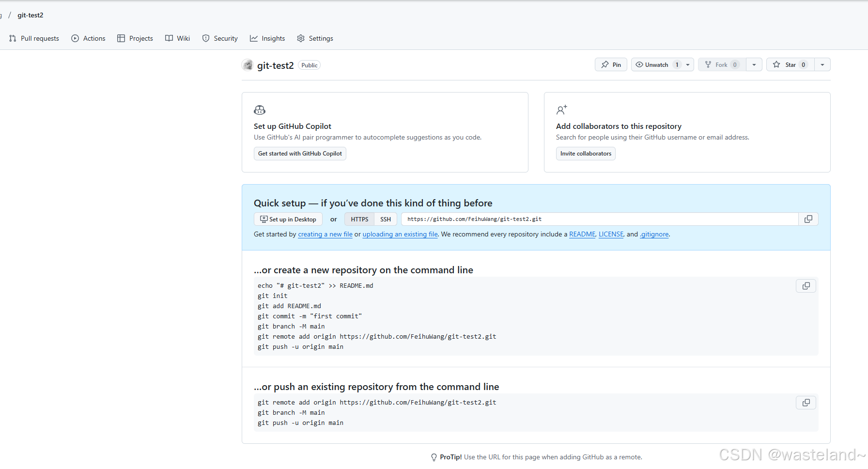The width and height of the screenshot is (868, 469).
Task: Click Set up in Desktop button
Action: pos(288,219)
